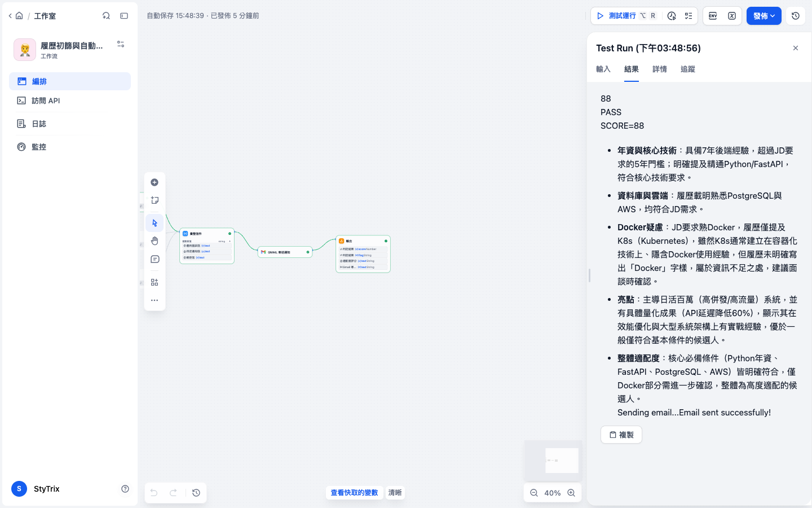Select 編排 in the sidebar
The image size is (812, 508).
pyautogui.click(x=70, y=81)
